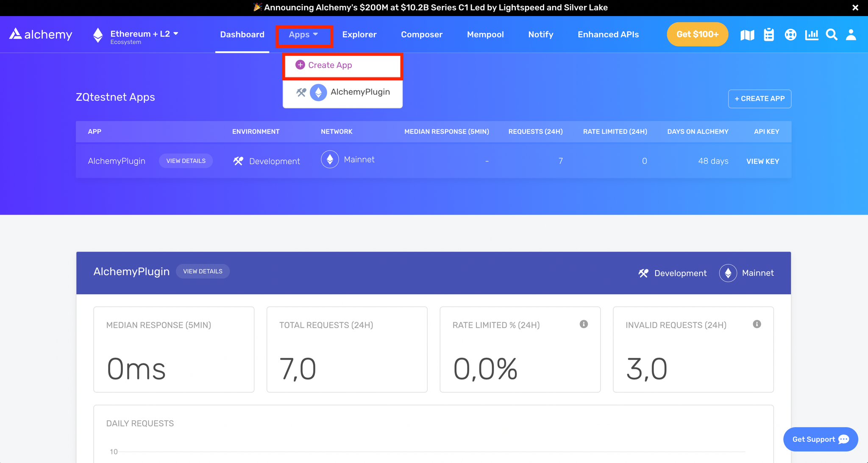
Task: Click the search magnifier icon
Action: pyautogui.click(x=832, y=35)
